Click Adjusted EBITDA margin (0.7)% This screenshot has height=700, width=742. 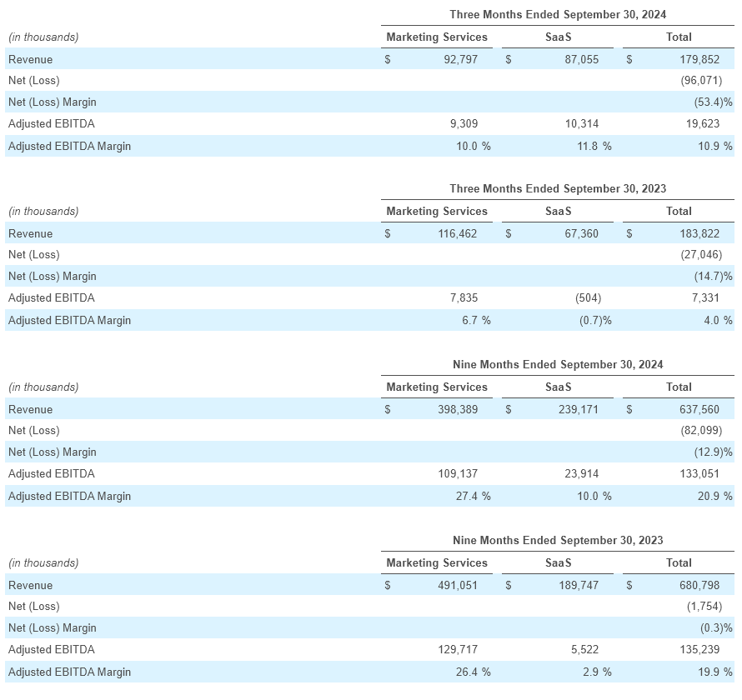tap(595, 320)
